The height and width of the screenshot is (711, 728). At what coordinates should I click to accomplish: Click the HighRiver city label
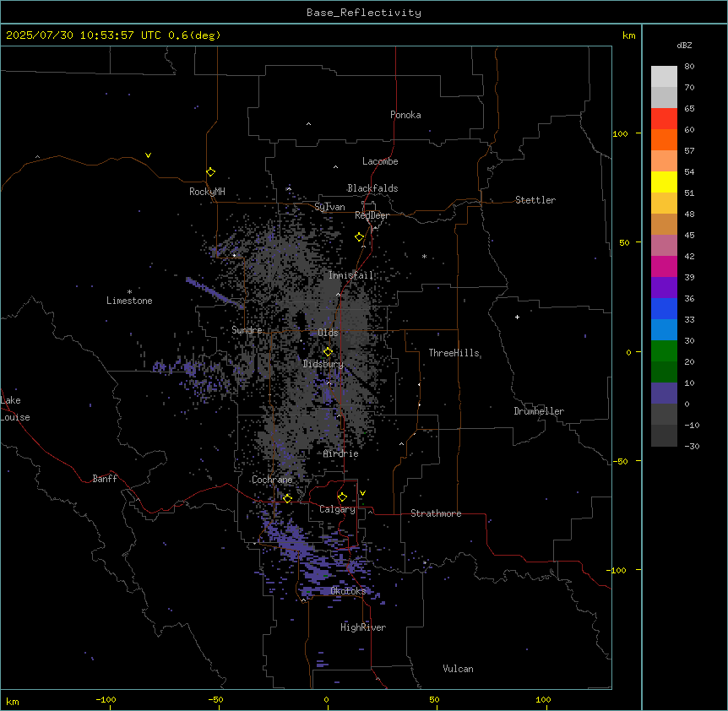(363, 627)
